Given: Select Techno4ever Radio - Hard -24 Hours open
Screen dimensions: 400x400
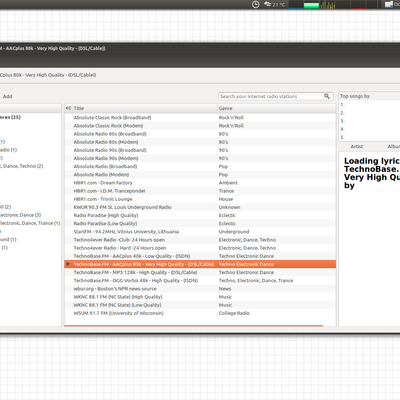Looking at the screenshot, I should [x=200, y=248].
